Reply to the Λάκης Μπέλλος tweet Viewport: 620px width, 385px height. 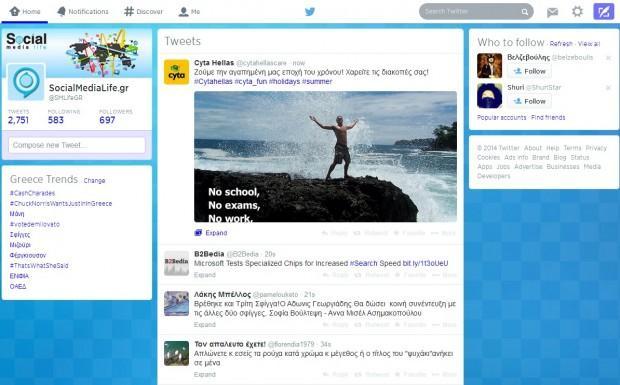pos(335,325)
